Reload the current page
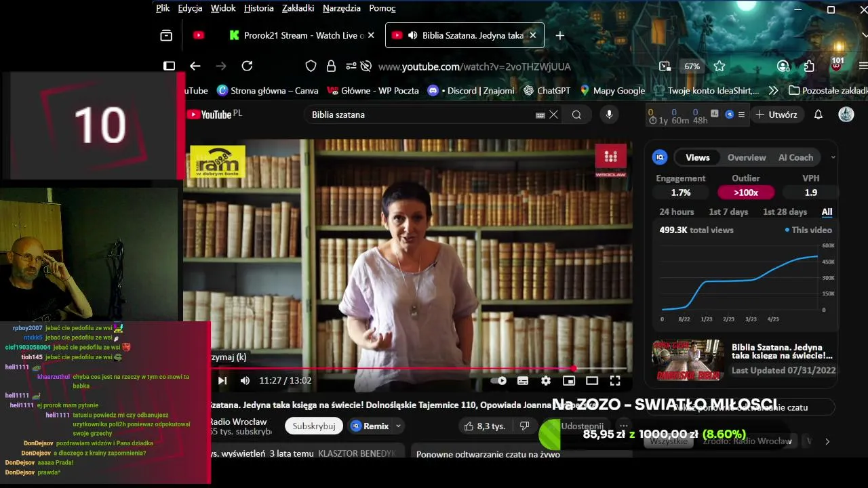 point(248,66)
